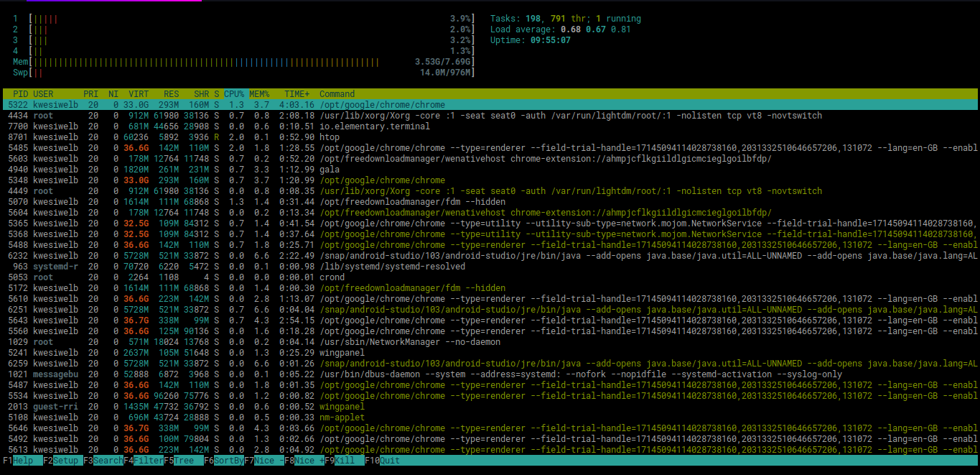The height and width of the screenshot is (475, 980).
Task: Select the nm-applet process row
Action: click(490, 418)
